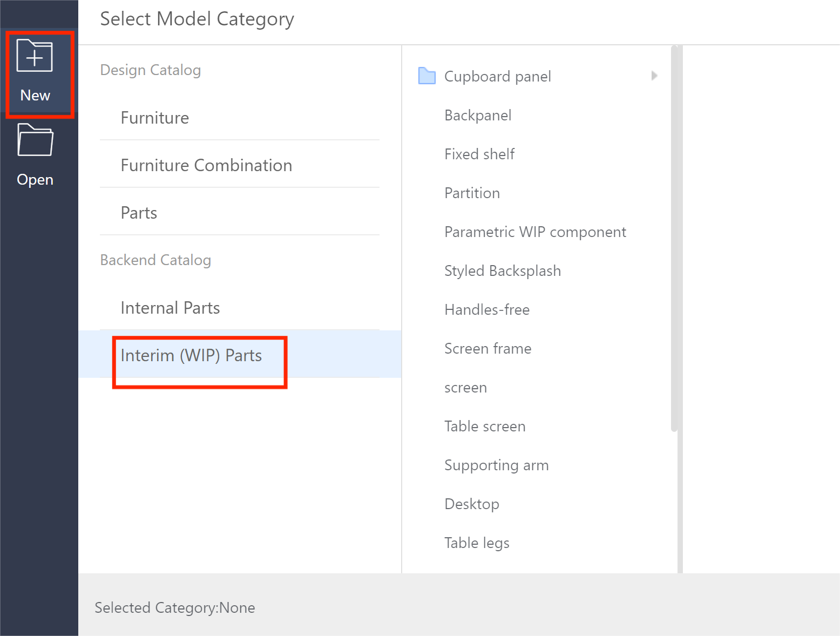Select Furniture Combination category

(206, 165)
